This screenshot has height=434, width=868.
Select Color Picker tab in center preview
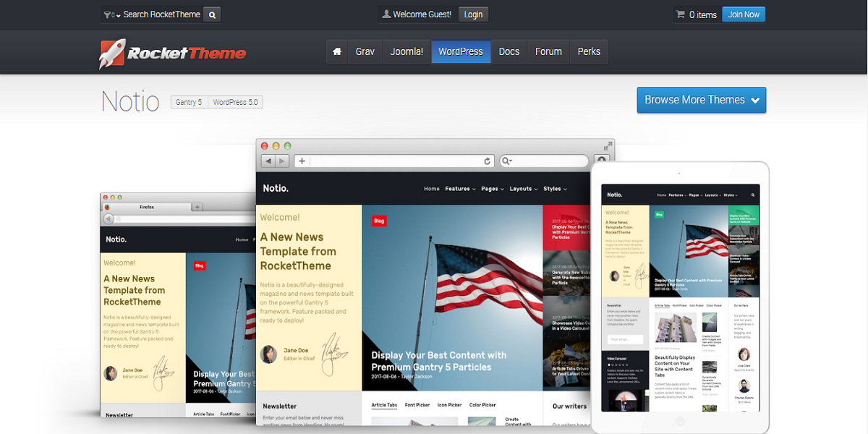pos(482,405)
